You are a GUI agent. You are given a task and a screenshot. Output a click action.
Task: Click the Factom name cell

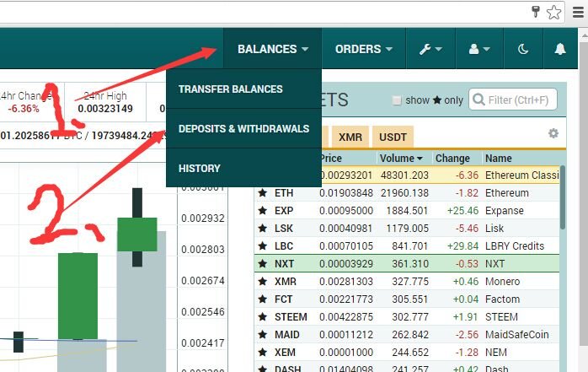click(503, 299)
